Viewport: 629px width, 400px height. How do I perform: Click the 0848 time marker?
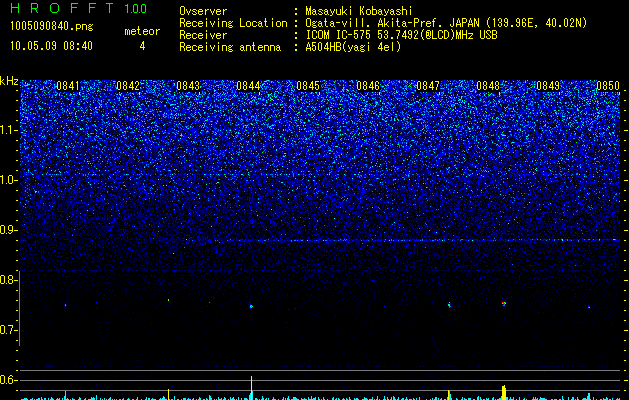point(488,86)
